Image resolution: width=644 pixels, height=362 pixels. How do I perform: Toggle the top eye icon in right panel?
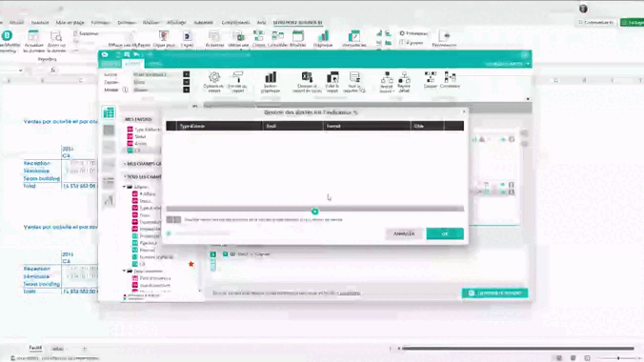[503, 140]
